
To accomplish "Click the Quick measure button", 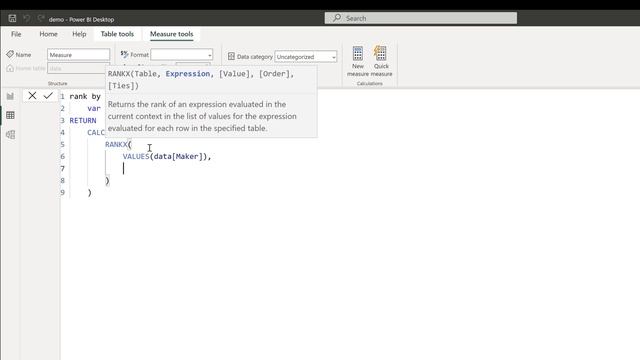I will tap(381, 61).
